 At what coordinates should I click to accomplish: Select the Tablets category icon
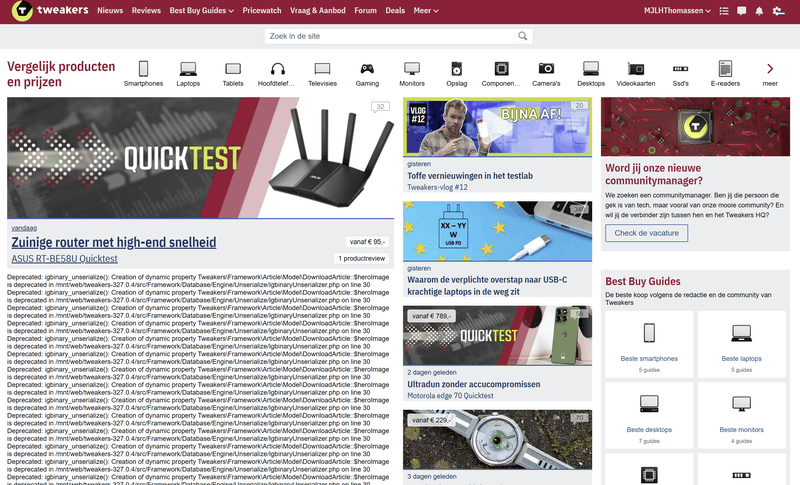(233, 68)
